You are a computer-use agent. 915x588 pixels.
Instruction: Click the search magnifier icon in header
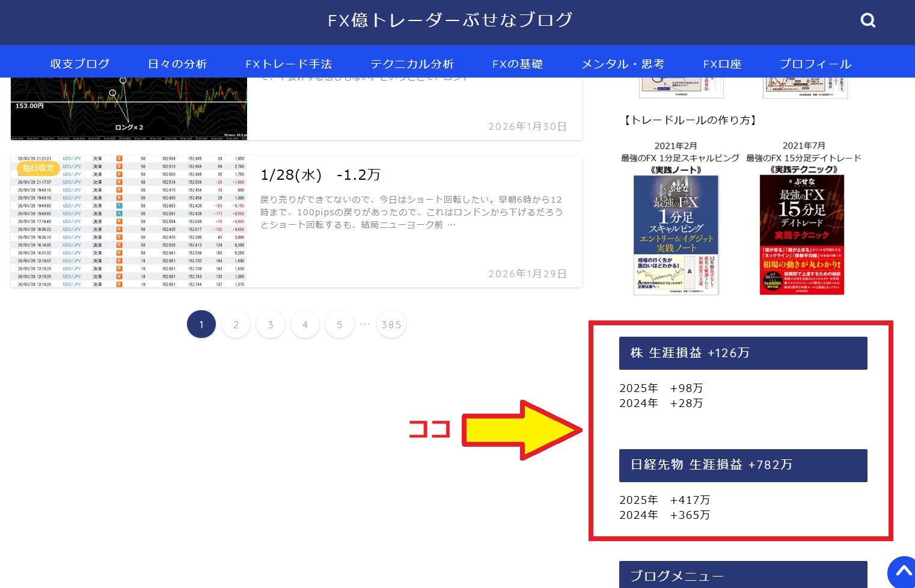click(x=868, y=20)
